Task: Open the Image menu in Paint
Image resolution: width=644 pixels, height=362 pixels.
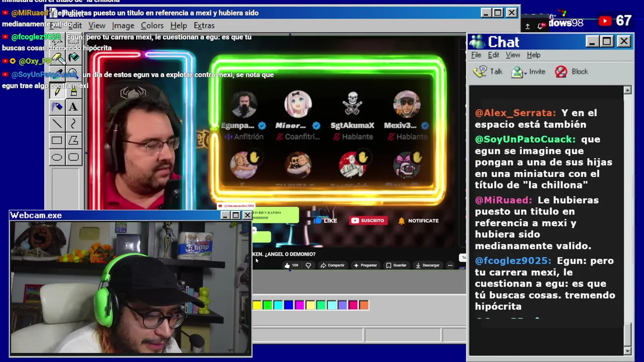Action: point(123,26)
